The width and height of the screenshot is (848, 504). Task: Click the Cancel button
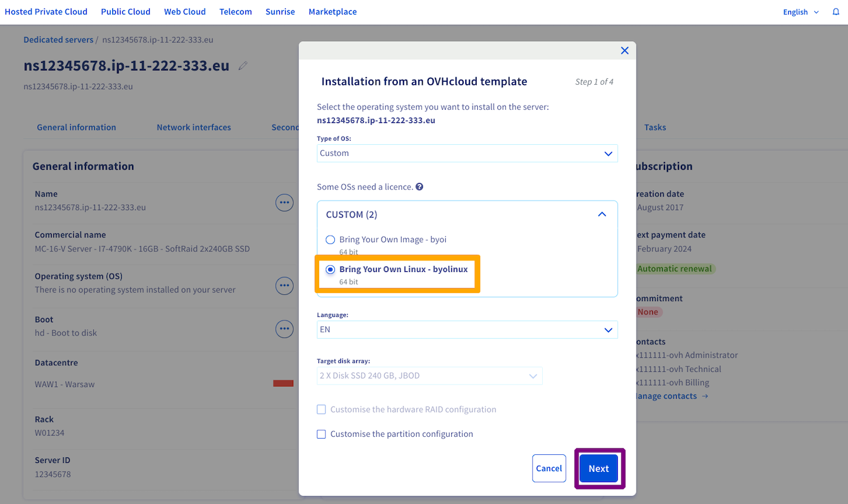tap(549, 468)
